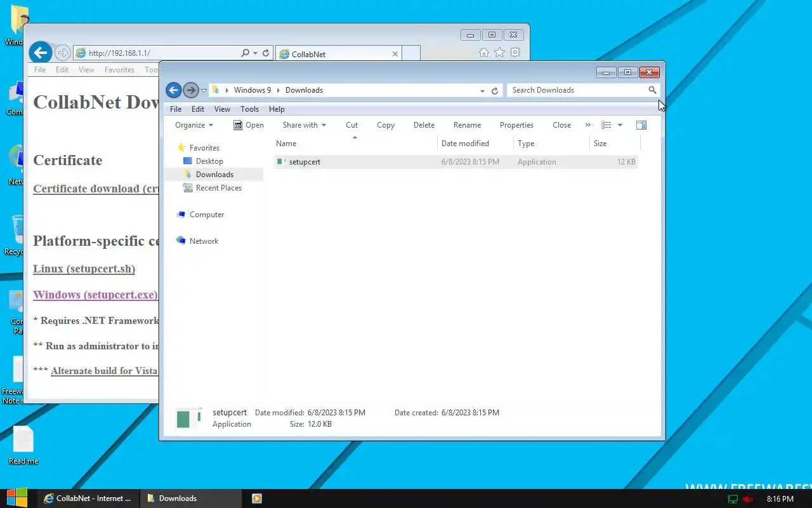This screenshot has height=508, width=812.
Task: Open the view options dropdown arrow
Action: 620,125
